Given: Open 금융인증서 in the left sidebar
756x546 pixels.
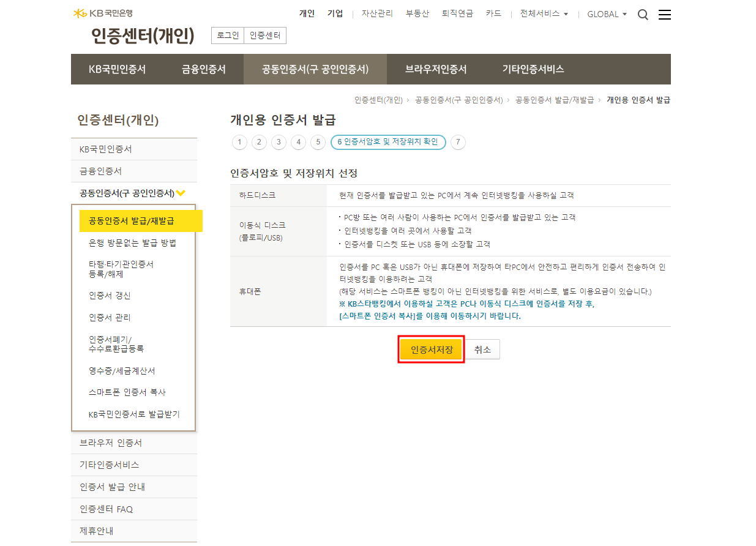Looking at the screenshot, I should tap(134, 171).
